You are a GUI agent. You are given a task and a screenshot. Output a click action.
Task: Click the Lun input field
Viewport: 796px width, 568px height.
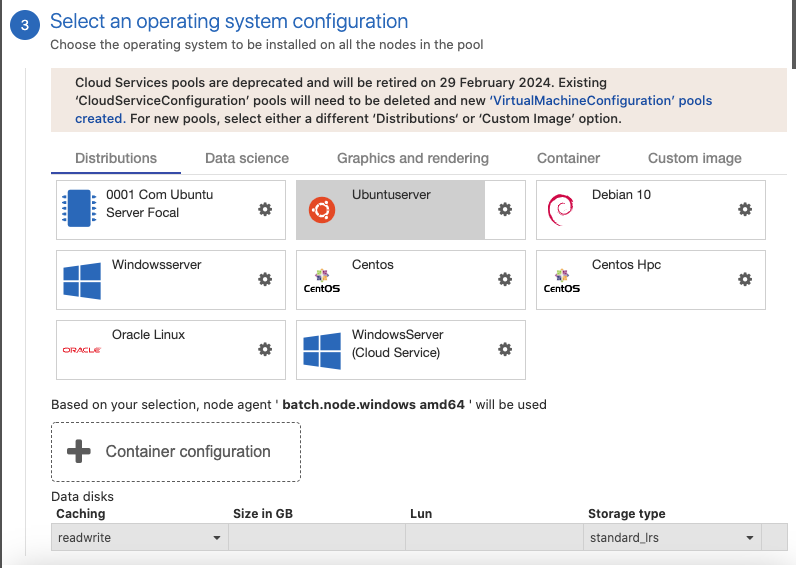click(x=494, y=538)
